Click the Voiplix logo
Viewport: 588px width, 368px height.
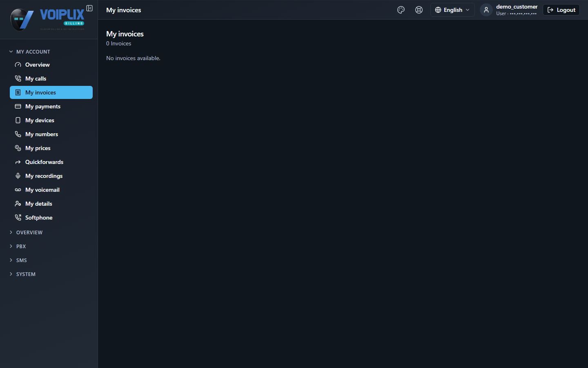pyautogui.click(x=47, y=19)
